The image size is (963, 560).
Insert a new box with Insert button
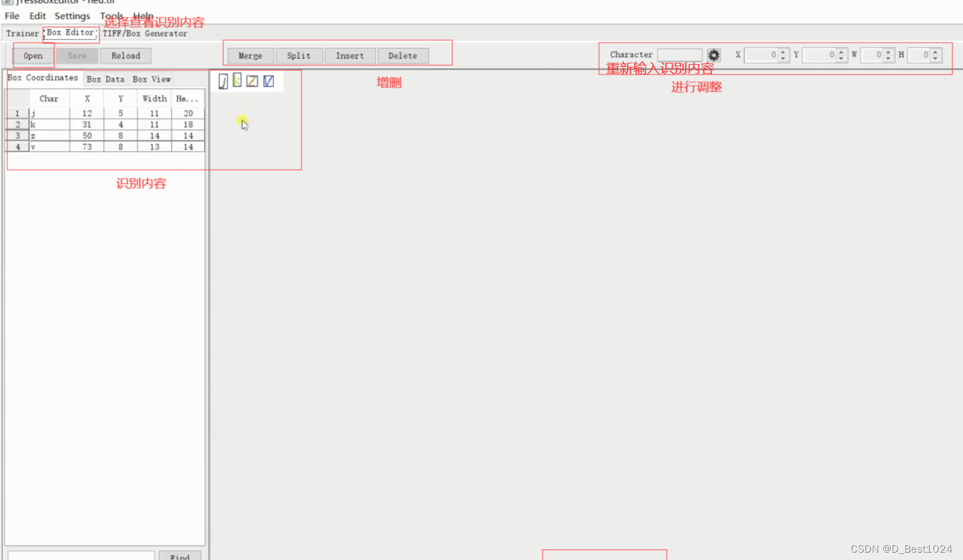click(x=350, y=55)
